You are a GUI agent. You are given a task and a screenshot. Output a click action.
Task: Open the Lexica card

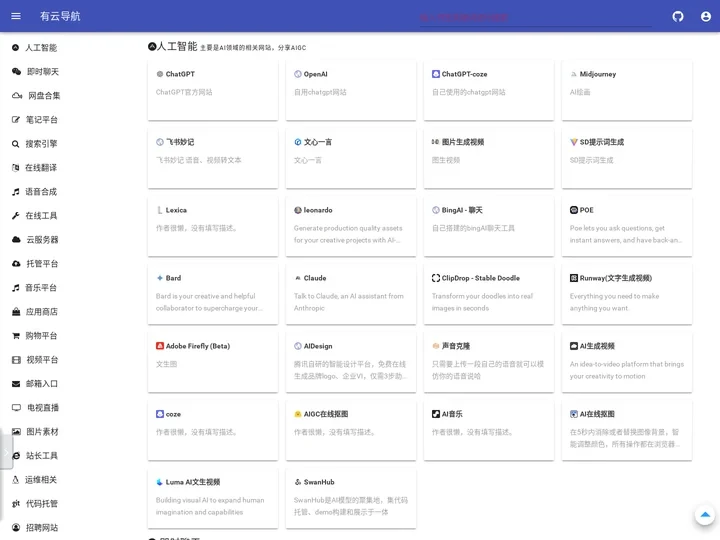click(213, 226)
